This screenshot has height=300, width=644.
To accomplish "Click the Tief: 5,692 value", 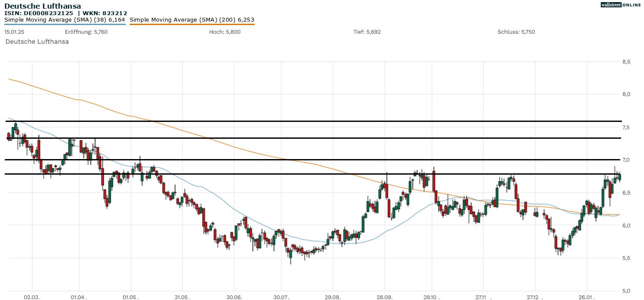I will pyautogui.click(x=367, y=32).
